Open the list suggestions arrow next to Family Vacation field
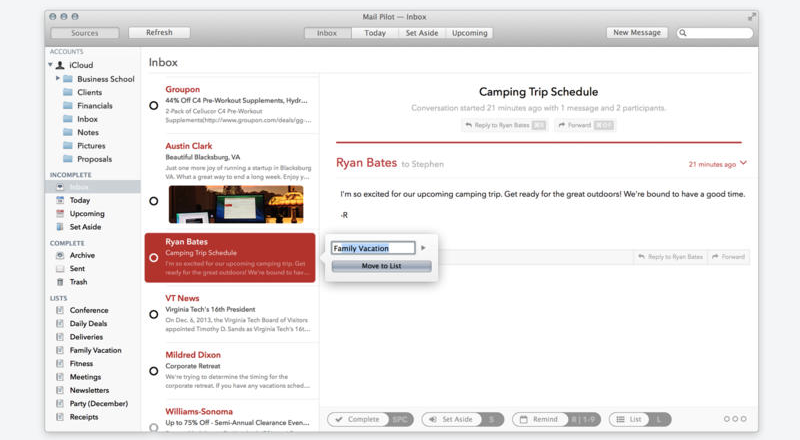This screenshot has height=440, width=800. [x=423, y=248]
